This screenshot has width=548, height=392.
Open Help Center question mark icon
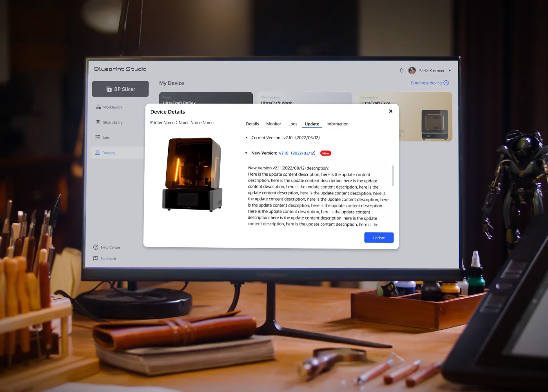point(96,247)
